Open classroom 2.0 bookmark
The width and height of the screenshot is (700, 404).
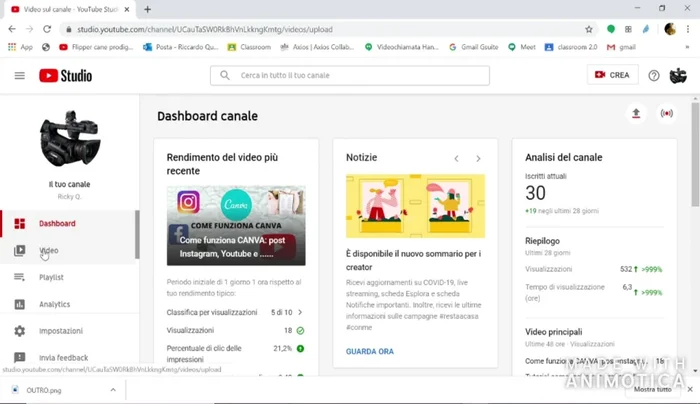(x=571, y=47)
